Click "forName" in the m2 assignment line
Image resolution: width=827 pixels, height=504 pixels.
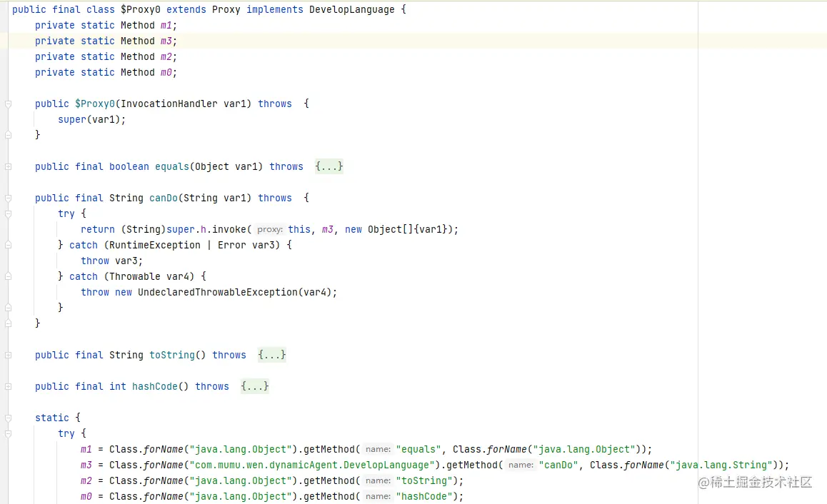(164, 481)
